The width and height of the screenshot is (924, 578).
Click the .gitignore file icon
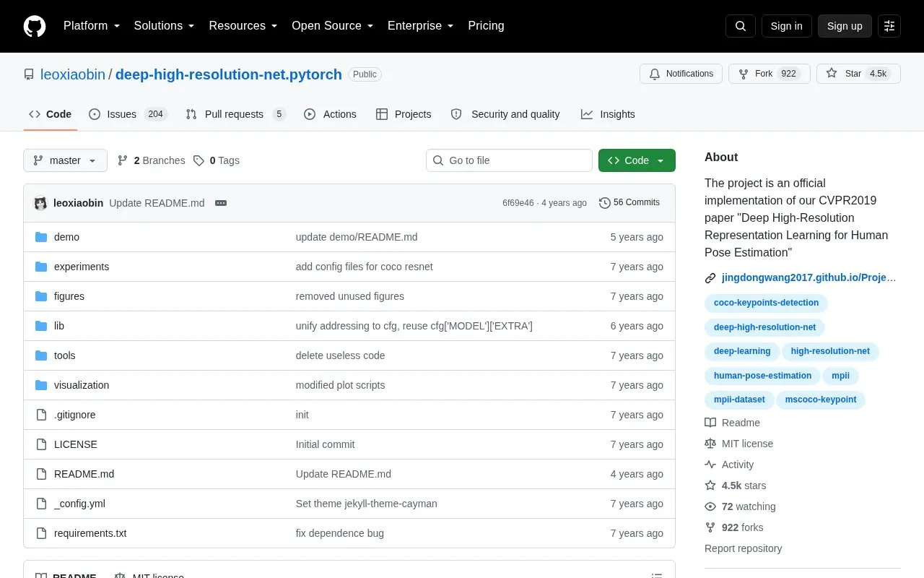[x=41, y=415]
